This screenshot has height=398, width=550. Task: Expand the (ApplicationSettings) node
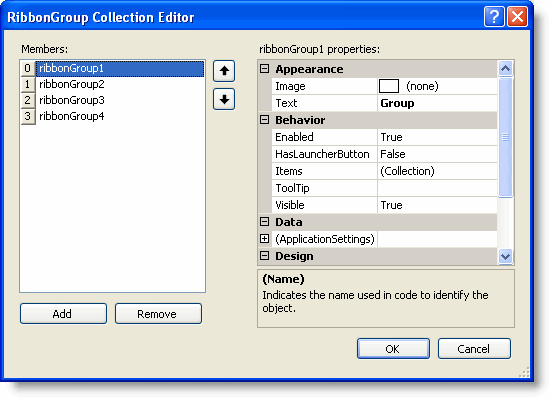click(x=264, y=239)
